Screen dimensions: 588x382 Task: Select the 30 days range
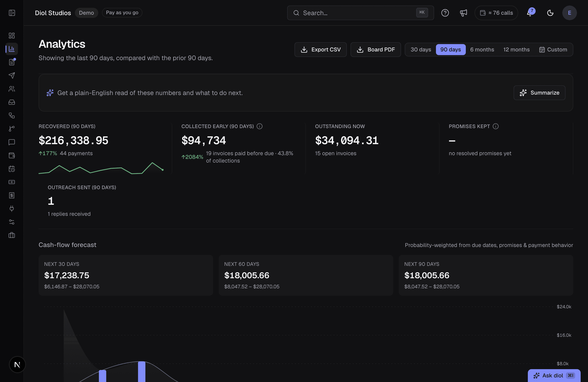click(421, 50)
